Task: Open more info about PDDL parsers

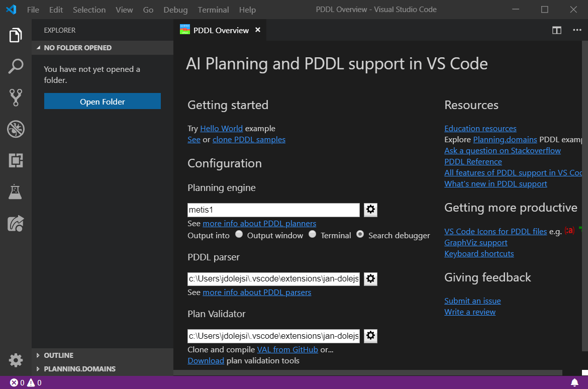Action: tap(257, 293)
